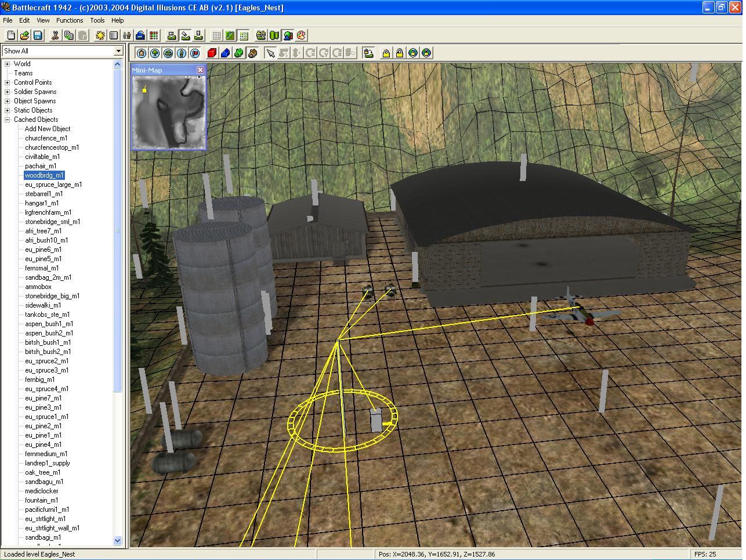This screenshot has height=560, width=746.
Task: Open the Show All filter dropdown
Action: (118, 51)
